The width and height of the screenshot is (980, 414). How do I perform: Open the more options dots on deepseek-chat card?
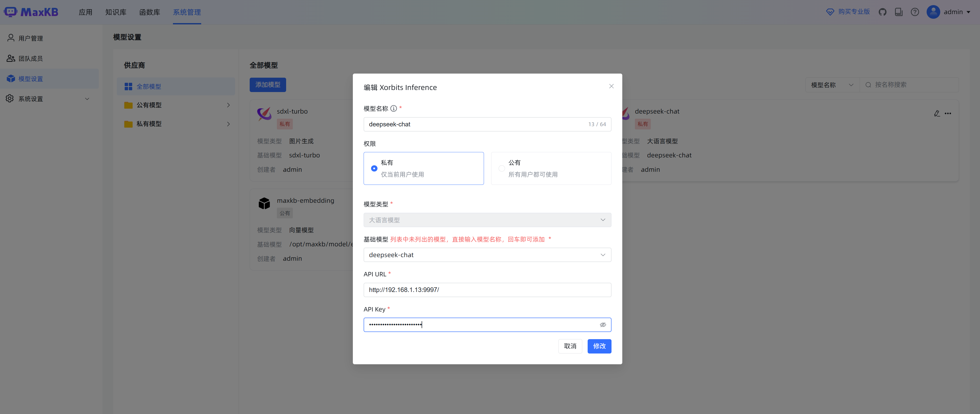pyautogui.click(x=948, y=113)
